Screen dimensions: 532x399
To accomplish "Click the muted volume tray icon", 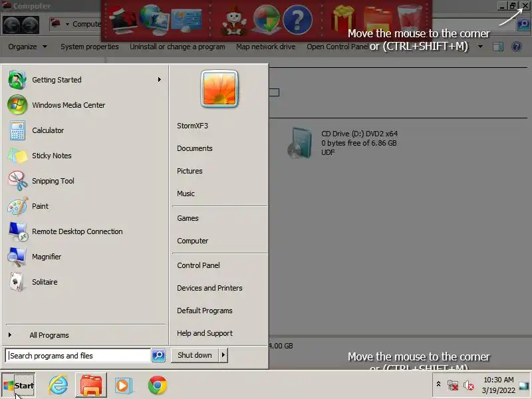I will tap(469, 385).
